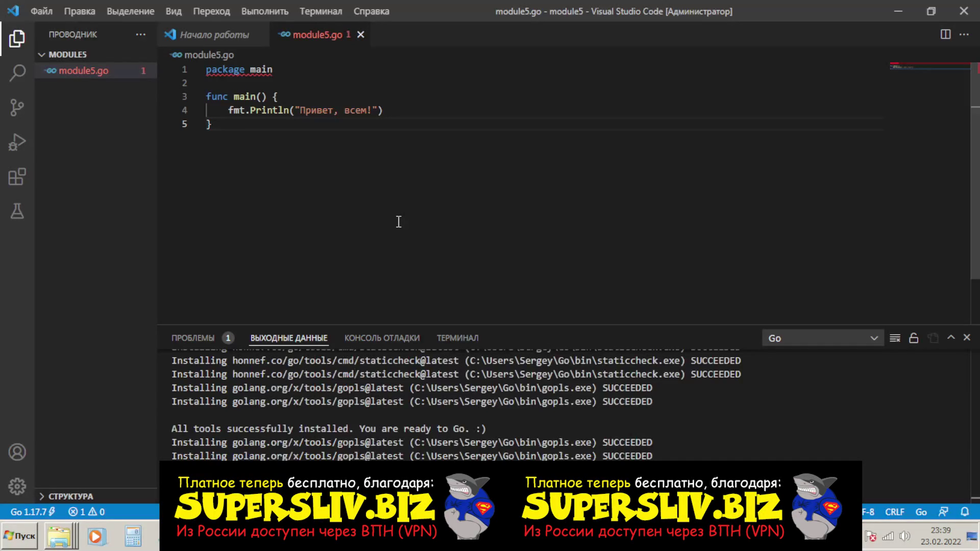Open the Run and Debug view icon
980x551 pixels.
pos(17,142)
